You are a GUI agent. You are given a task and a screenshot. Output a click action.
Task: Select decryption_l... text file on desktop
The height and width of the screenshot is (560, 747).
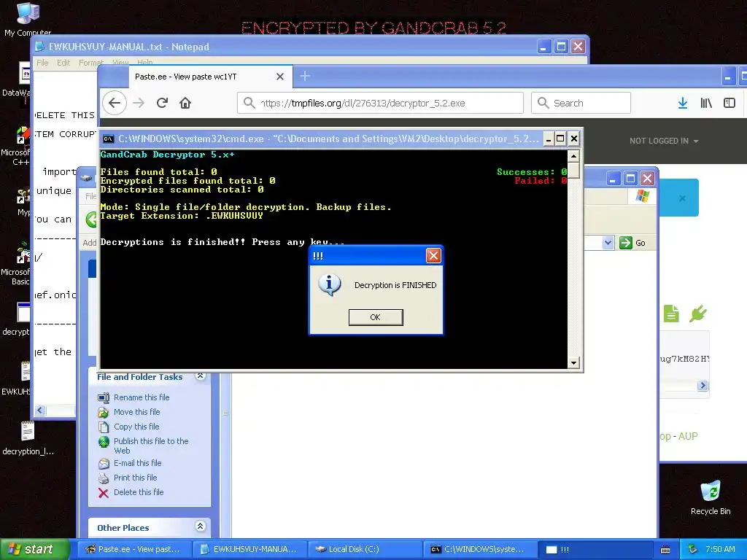click(28, 438)
